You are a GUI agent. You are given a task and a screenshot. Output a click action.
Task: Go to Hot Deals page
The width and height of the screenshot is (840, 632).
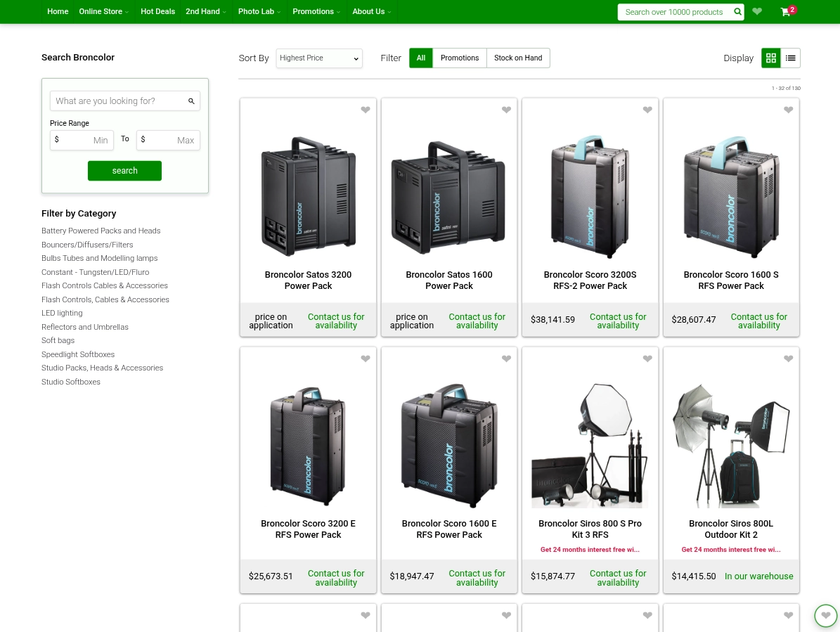157,11
